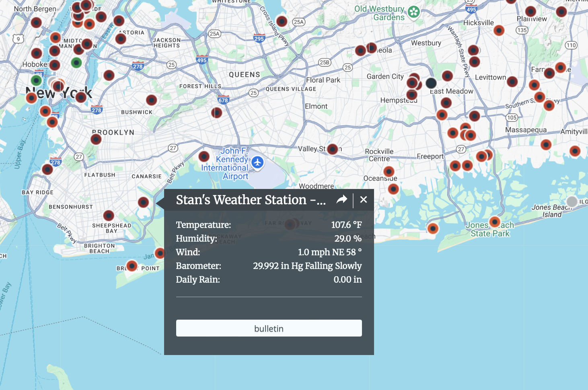Click the FLATBUSH neighborhood label
Screen dimensions: 588x390
100,175
